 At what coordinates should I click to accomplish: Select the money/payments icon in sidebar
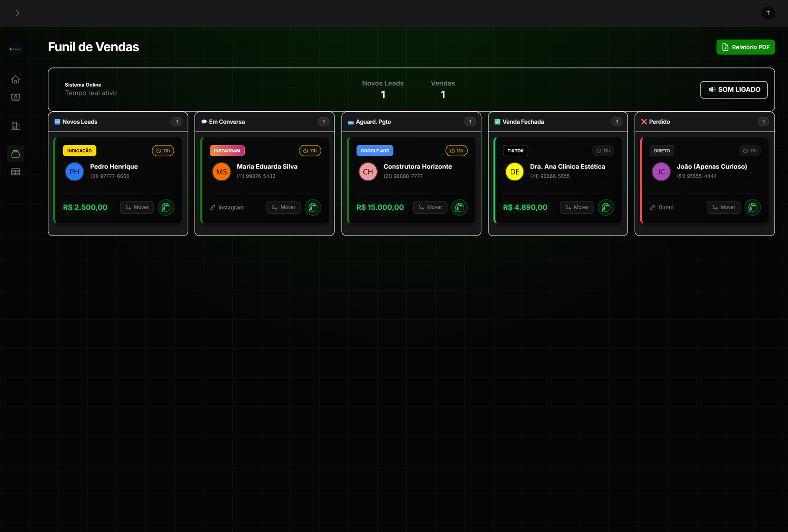coord(15,97)
